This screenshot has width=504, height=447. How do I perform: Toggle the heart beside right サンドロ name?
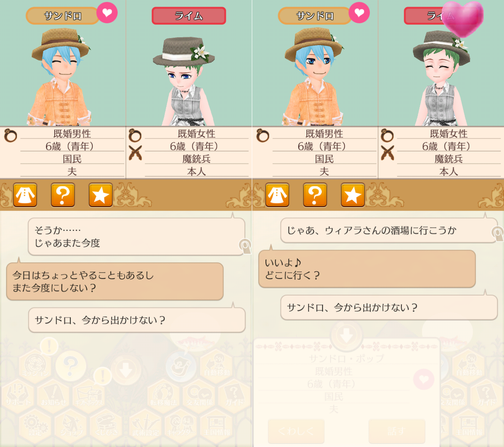(x=359, y=13)
